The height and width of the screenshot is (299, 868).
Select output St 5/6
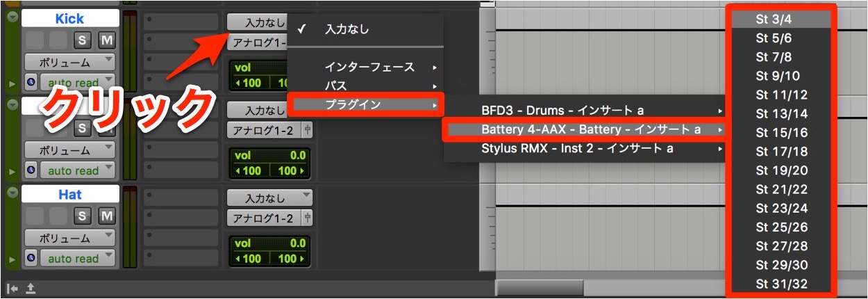tap(781, 38)
